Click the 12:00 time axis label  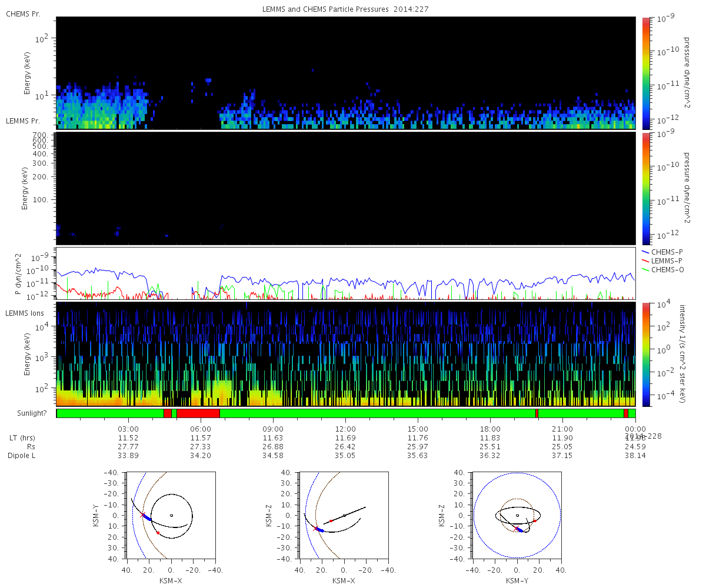coord(345,429)
